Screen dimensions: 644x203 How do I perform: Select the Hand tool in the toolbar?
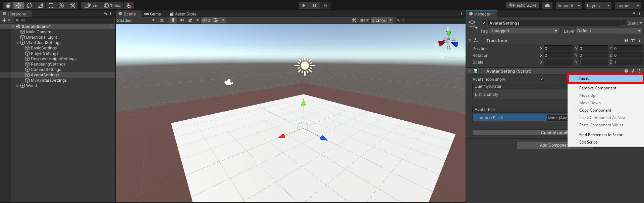pyautogui.click(x=8, y=5)
